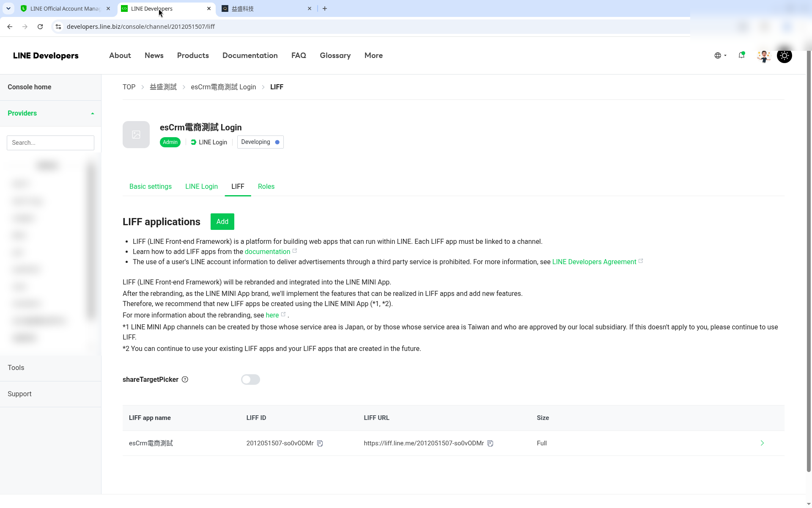Switch to LINE Login tab
812x508 pixels.
point(201,187)
